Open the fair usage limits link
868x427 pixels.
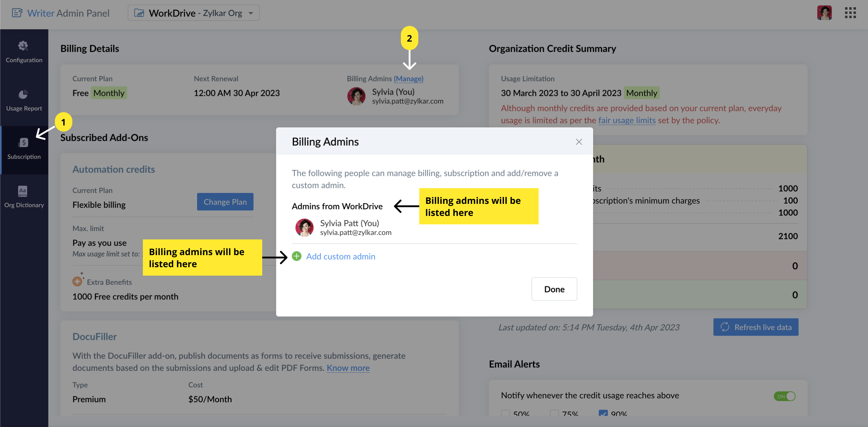point(627,120)
